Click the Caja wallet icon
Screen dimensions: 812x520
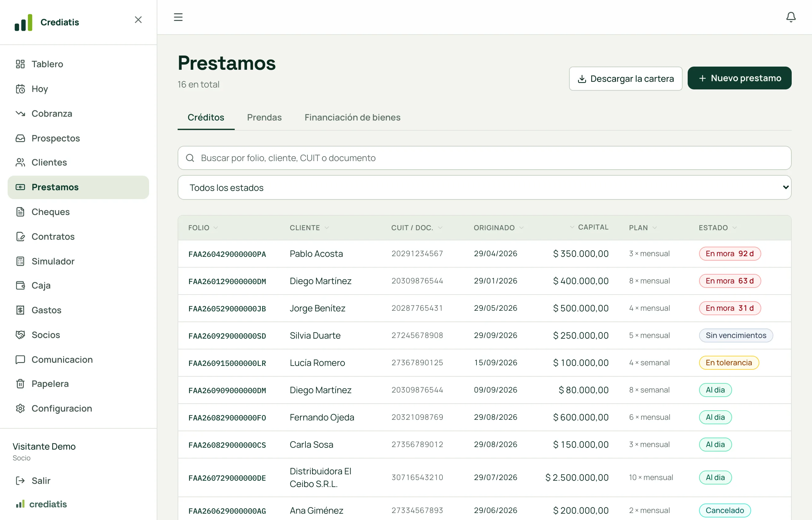pyautogui.click(x=20, y=285)
